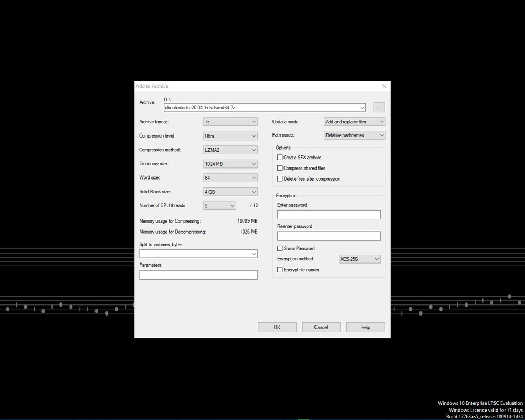Screen dimensions: 525x420
Task: Click OK to start archiving
Action: point(277,327)
